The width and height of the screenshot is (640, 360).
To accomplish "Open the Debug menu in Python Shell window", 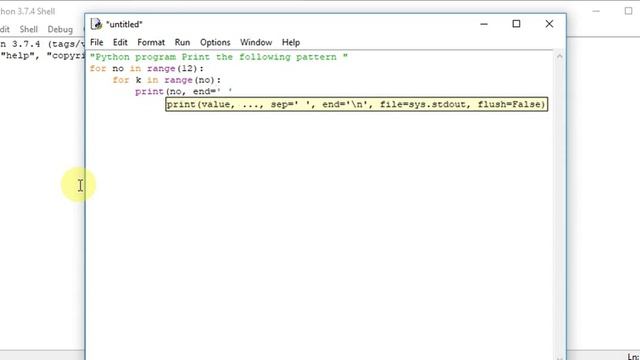I will 60,29.
